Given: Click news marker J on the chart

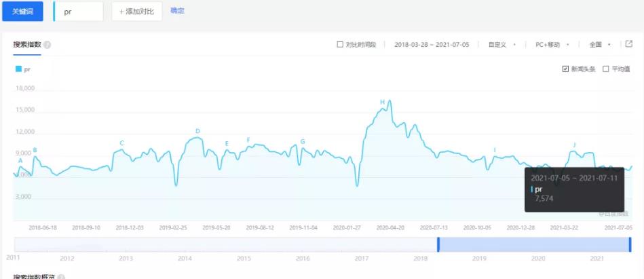Looking at the screenshot, I should click(574, 145).
